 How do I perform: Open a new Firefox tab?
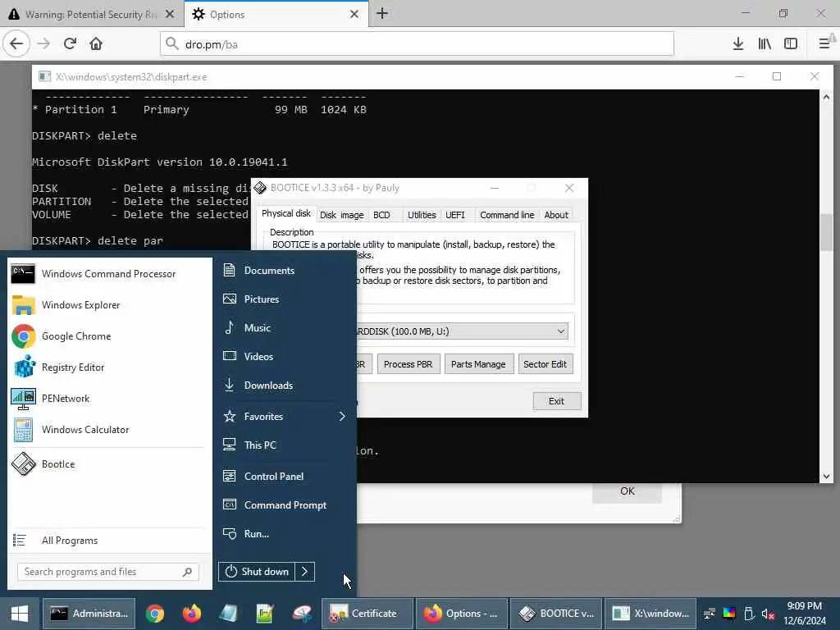[382, 13]
